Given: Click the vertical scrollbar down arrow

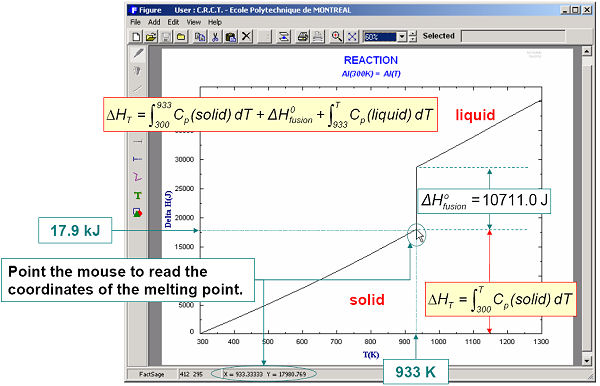Looking at the screenshot, I should (587, 361).
